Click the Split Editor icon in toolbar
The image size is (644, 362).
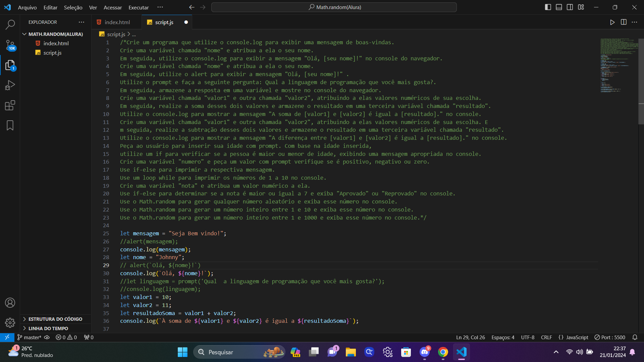coord(624,22)
